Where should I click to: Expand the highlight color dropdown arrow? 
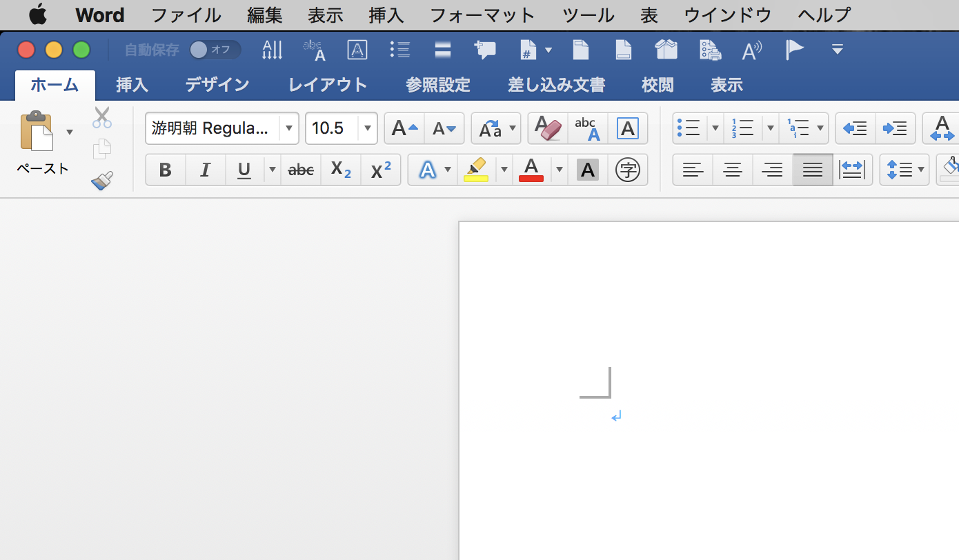pos(504,170)
